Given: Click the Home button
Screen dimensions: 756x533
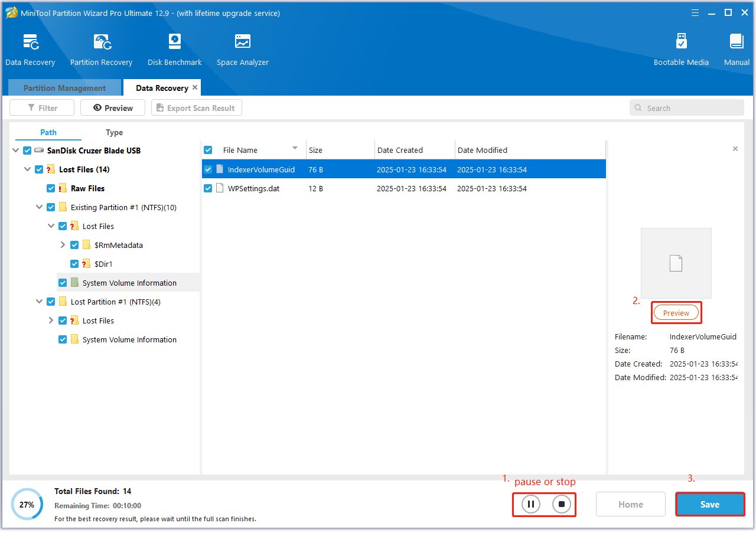Looking at the screenshot, I should (631, 504).
